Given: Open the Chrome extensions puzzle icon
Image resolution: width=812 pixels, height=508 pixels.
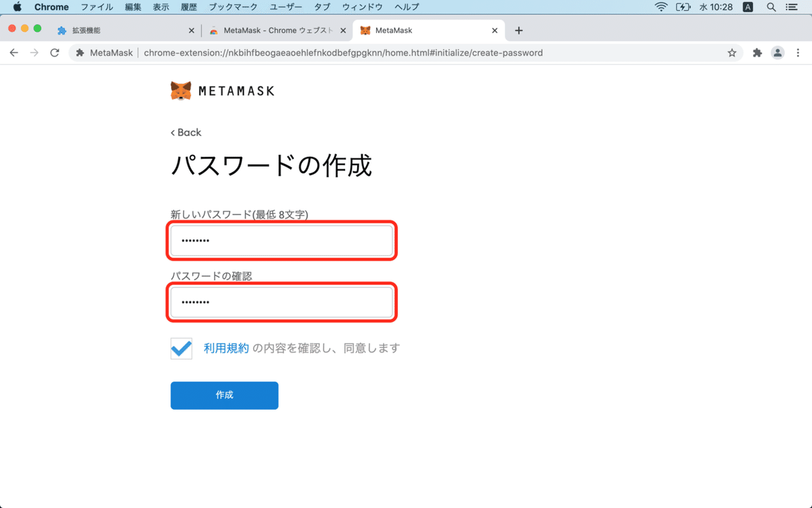Looking at the screenshot, I should pyautogui.click(x=757, y=52).
